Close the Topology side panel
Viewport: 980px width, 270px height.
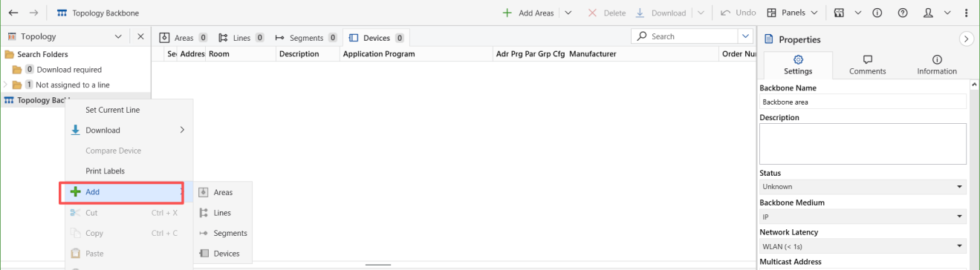point(141,36)
